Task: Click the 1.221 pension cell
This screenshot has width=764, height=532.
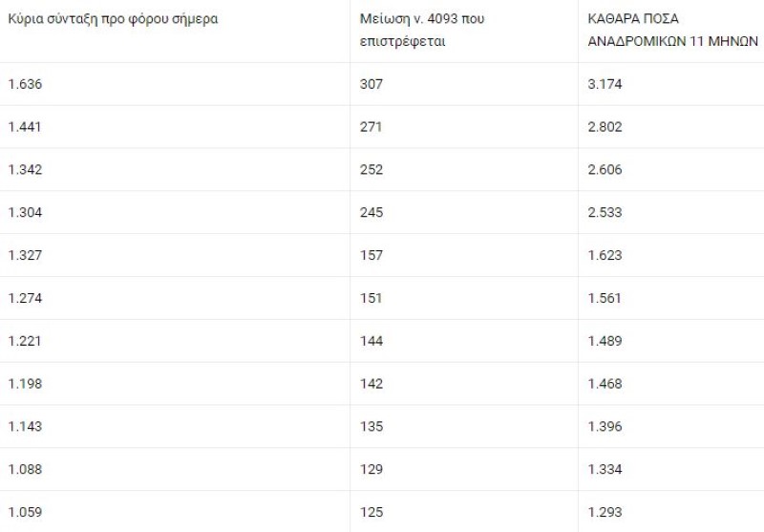Action: [26, 341]
